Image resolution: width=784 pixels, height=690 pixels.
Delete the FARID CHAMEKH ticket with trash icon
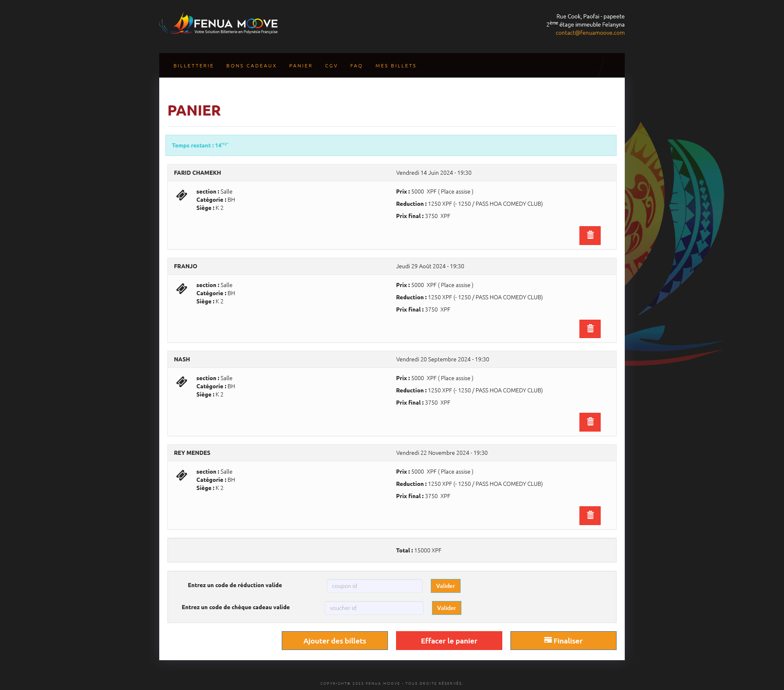click(x=590, y=236)
